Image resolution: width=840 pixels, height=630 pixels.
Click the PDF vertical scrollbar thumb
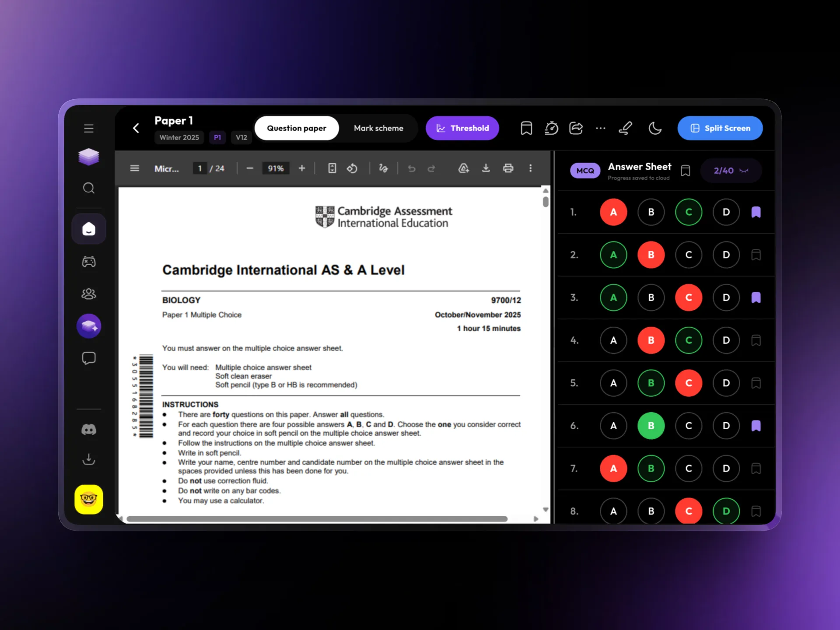[x=546, y=202]
